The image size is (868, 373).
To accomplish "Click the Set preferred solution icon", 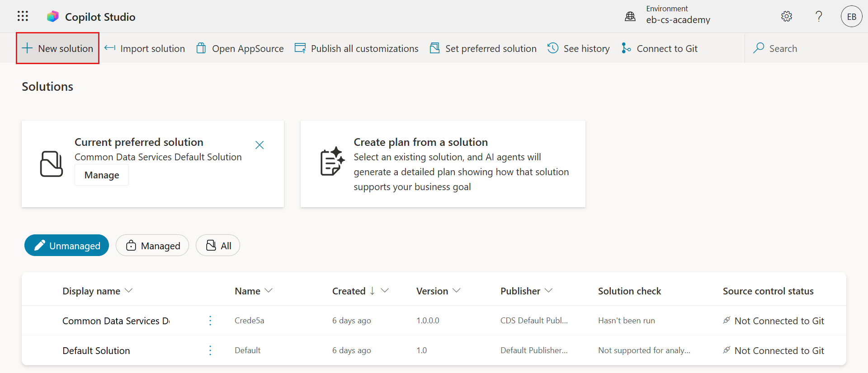I will pyautogui.click(x=434, y=48).
